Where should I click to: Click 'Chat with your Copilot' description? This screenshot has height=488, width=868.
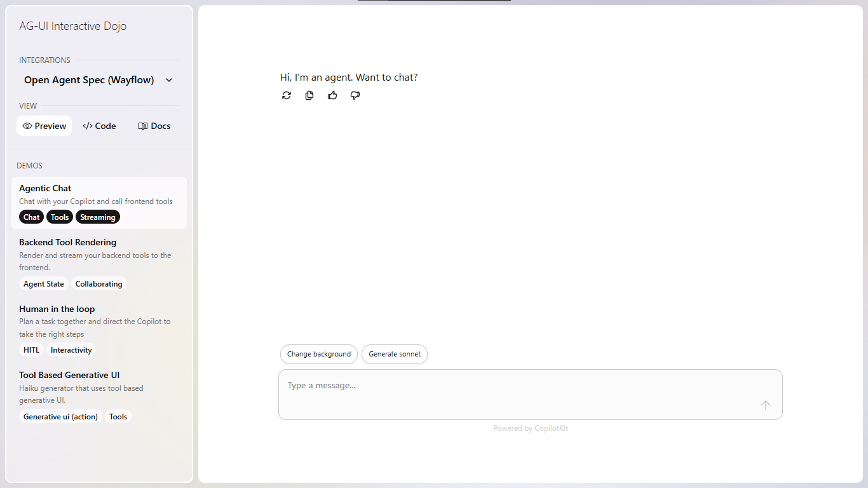point(96,201)
